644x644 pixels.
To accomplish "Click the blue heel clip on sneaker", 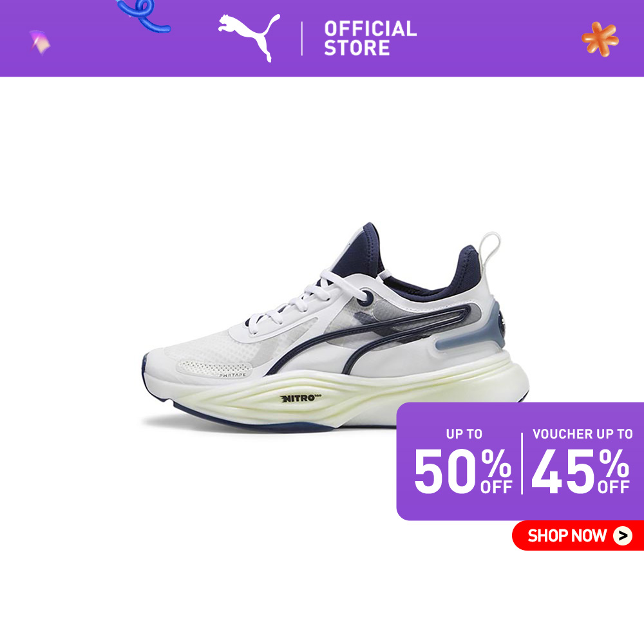I will click(x=468, y=328).
